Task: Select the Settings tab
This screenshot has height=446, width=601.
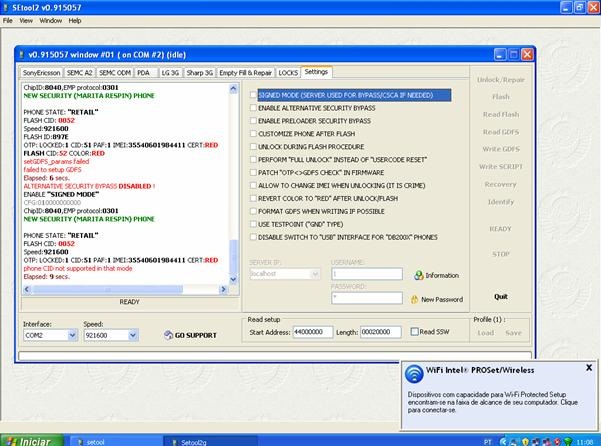Action: [317, 72]
